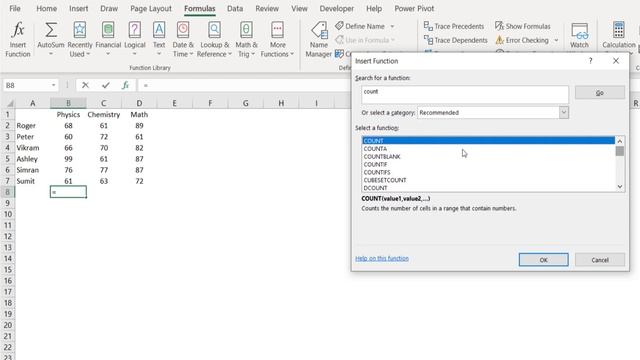This screenshot has height=360, width=640.
Task: Click the Insert Function help question mark
Action: coord(590,61)
